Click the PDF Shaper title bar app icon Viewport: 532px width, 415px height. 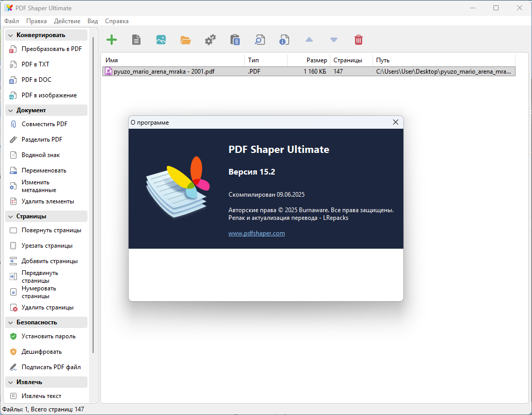[9, 8]
